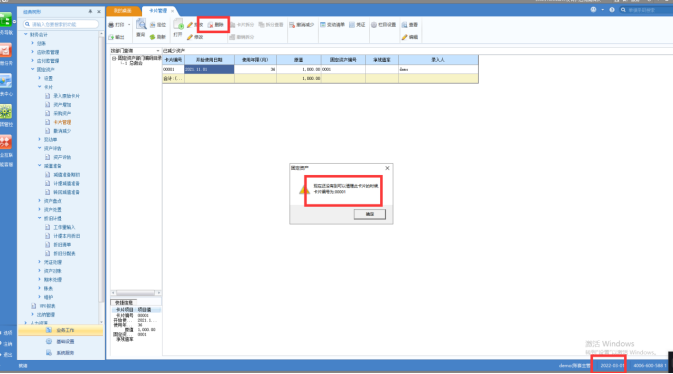
Task: Click the 业务工作 panel button
Action: (61, 330)
